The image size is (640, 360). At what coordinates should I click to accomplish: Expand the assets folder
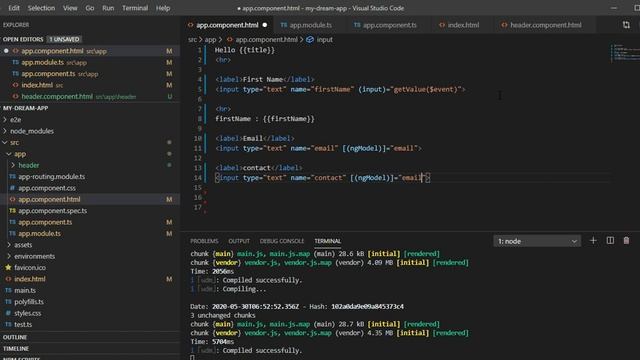click(x=23, y=245)
